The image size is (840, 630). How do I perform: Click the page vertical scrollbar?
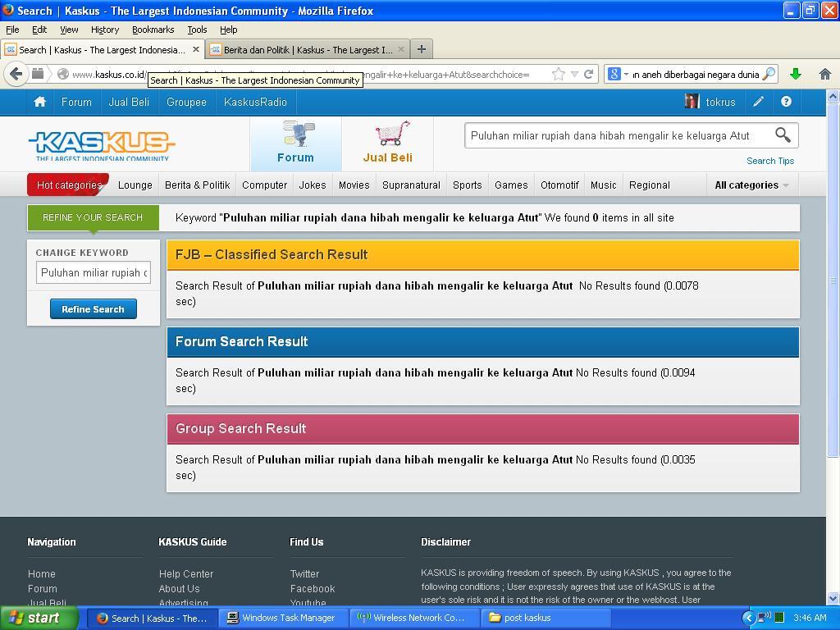(x=833, y=281)
